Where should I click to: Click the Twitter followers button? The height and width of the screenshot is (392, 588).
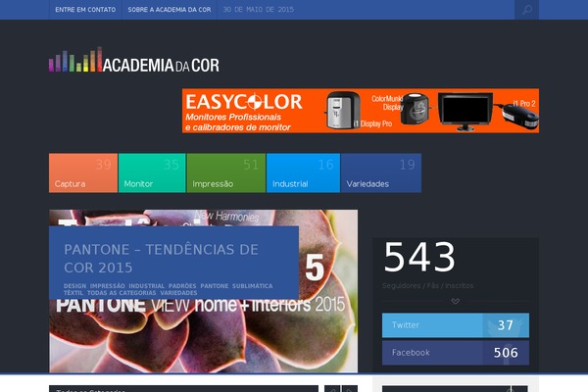pyautogui.click(x=456, y=325)
